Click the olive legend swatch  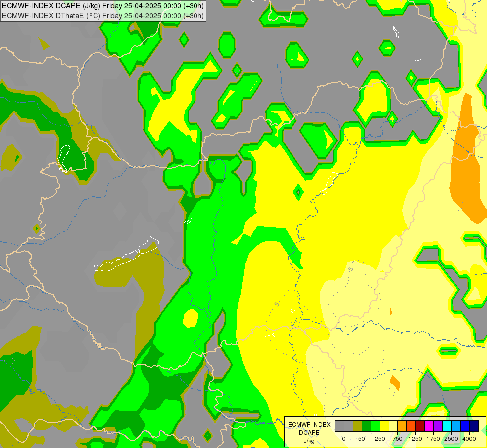(358, 426)
